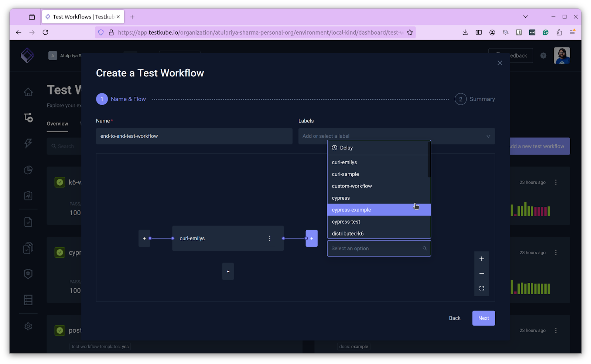Open the Atulpriya organization switcher
591x364 pixels.
[65, 56]
